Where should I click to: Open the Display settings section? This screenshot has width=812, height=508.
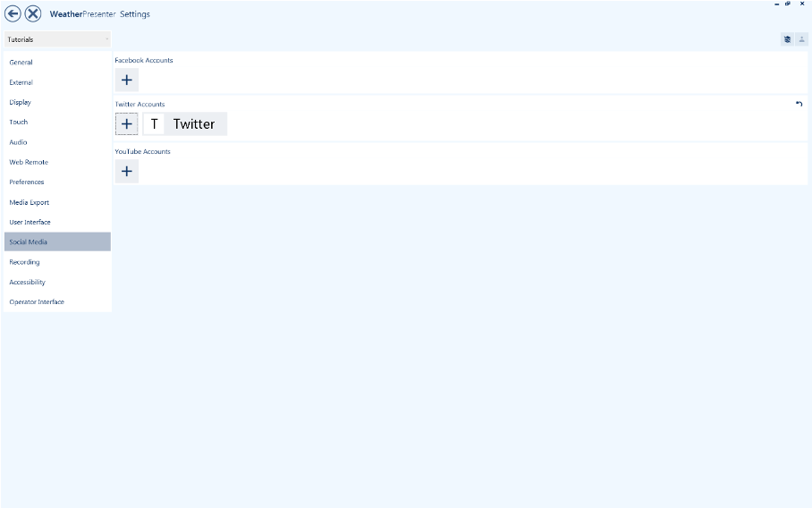coord(57,102)
